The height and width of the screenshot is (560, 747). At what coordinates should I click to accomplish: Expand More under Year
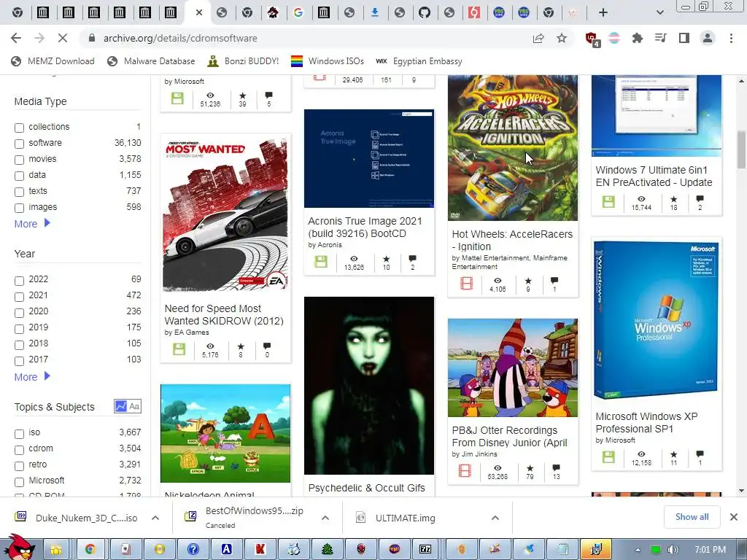pos(32,377)
